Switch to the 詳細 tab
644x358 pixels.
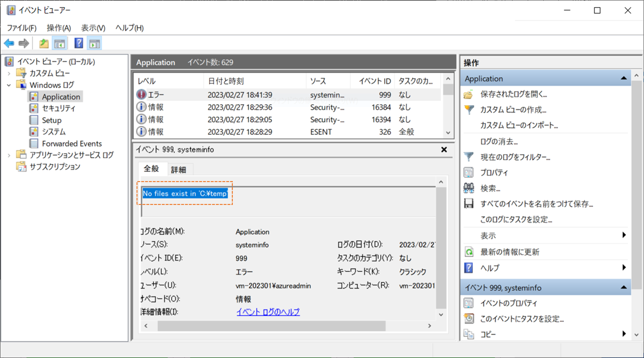click(178, 169)
